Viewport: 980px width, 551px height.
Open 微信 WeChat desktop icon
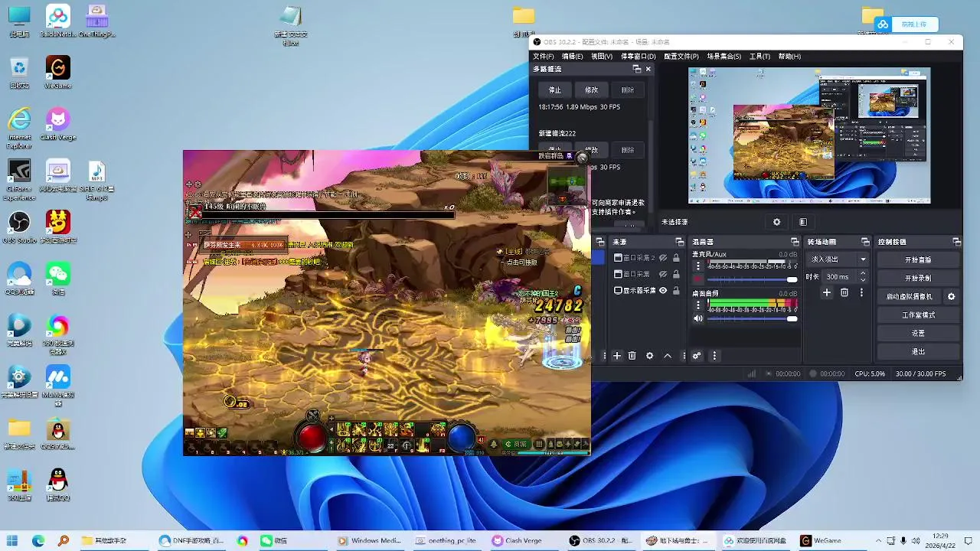click(57, 279)
